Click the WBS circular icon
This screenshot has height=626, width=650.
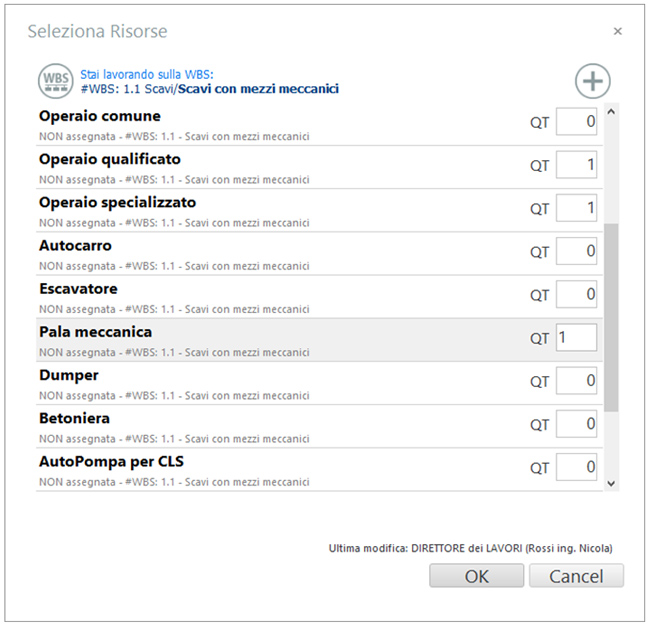pos(56,81)
